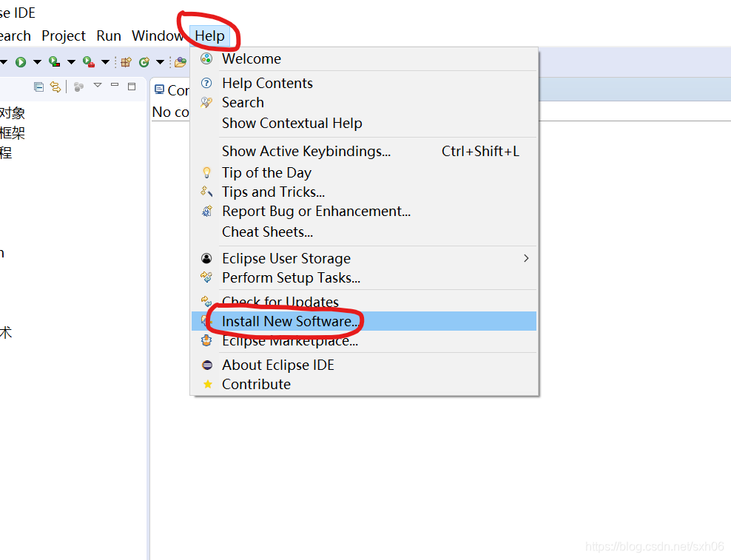Open the Help menu
Viewport: 731px width, 560px height.
[209, 36]
